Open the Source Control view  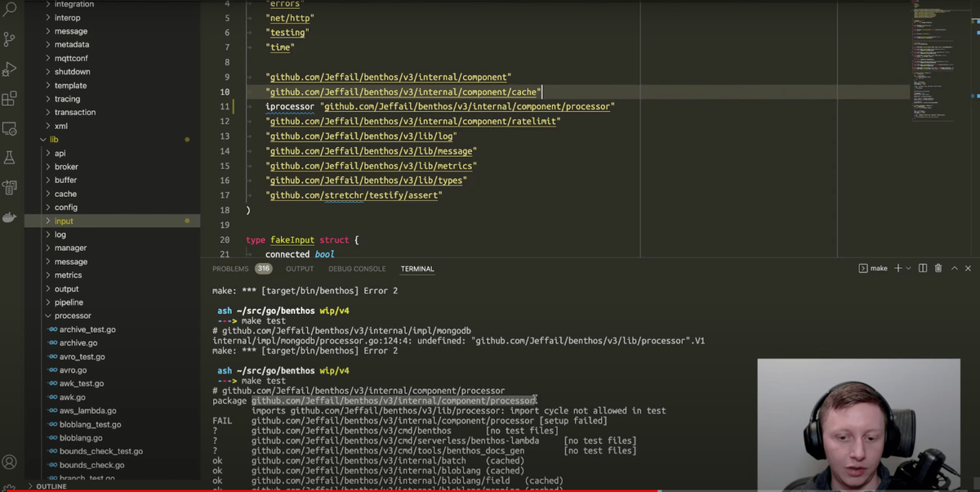coord(8,38)
